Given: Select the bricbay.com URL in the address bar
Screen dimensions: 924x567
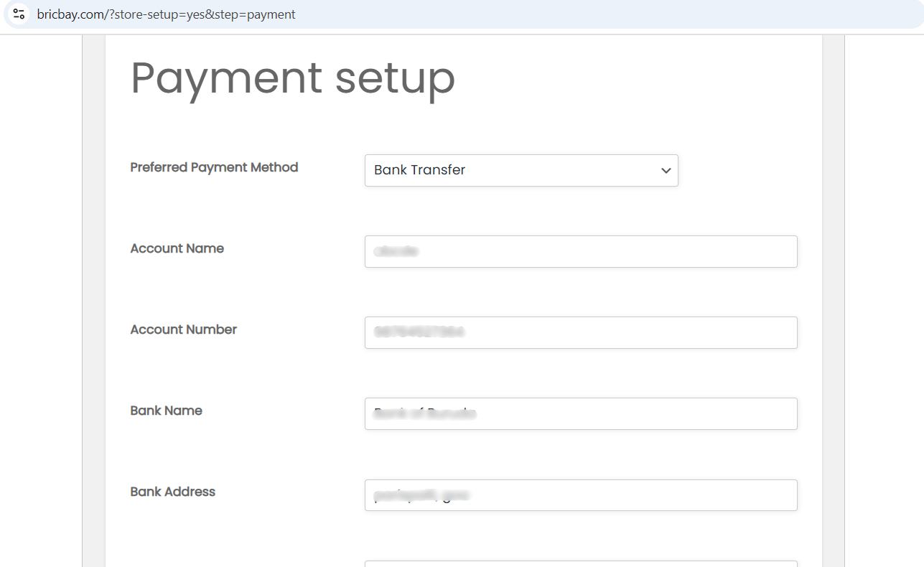Looking at the screenshot, I should click(x=166, y=14).
